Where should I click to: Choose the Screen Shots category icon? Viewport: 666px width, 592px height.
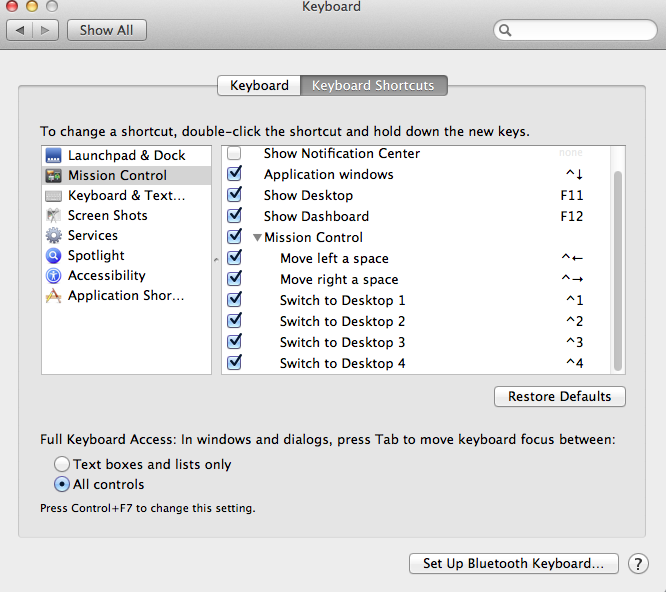(53, 216)
